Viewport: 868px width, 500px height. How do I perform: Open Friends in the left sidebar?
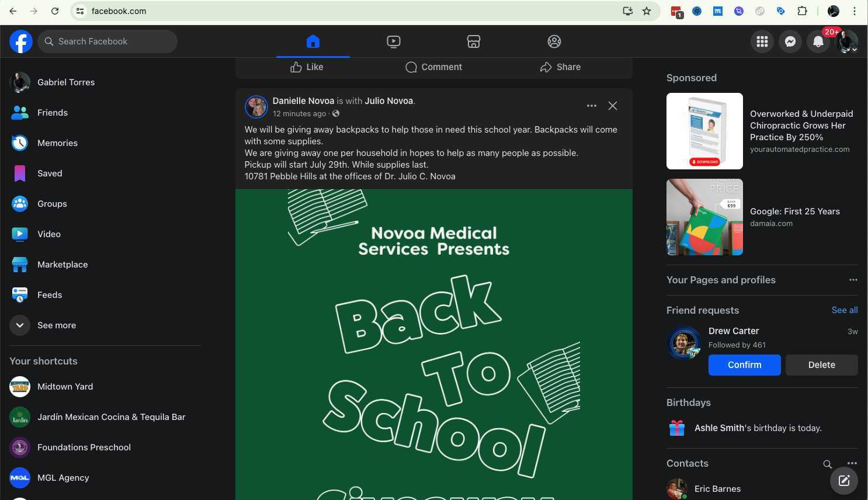pyautogui.click(x=105, y=113)
